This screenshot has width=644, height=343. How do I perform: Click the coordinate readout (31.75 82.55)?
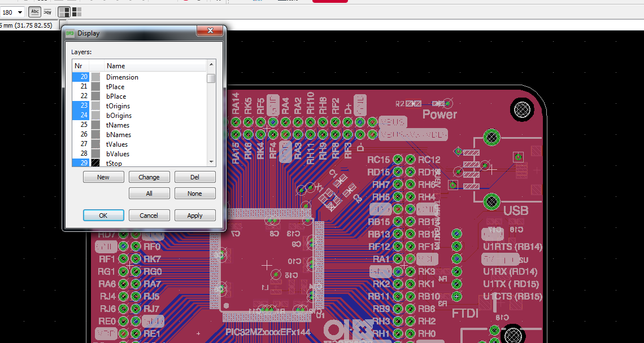point(34,25)
